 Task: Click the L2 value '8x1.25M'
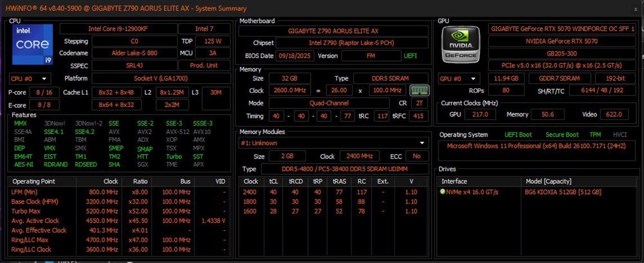pos(172,92)
